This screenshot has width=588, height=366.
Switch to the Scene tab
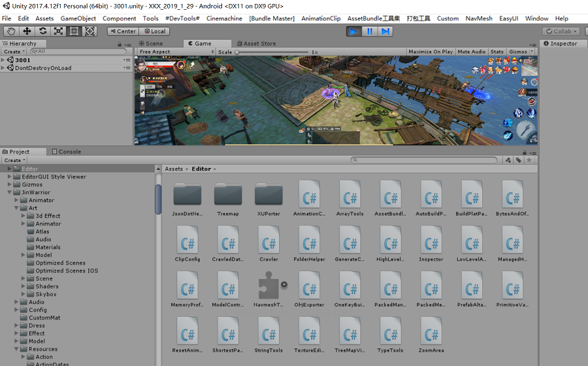click(151, 44)
